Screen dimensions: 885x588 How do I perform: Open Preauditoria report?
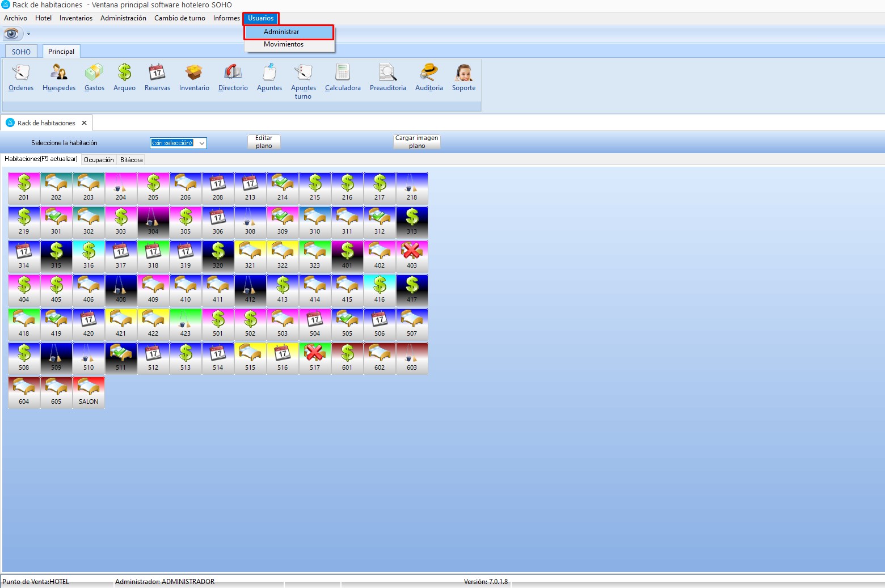[x=387, y=77]
